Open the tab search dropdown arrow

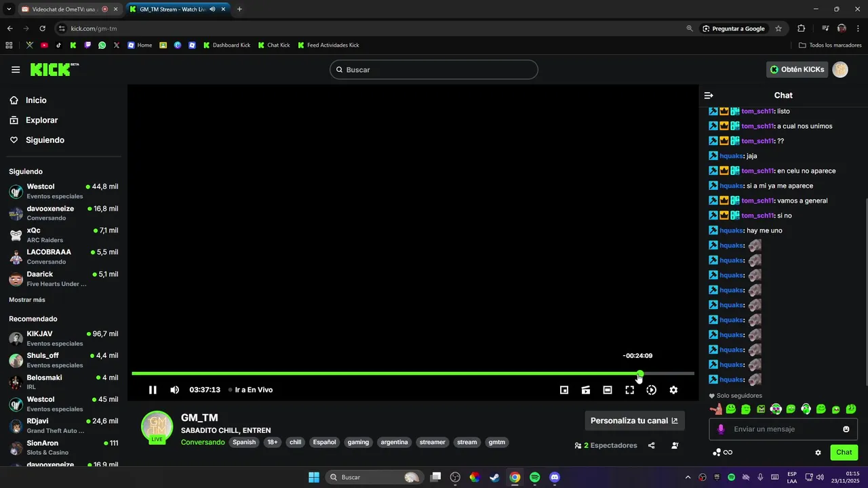point(9,9)
